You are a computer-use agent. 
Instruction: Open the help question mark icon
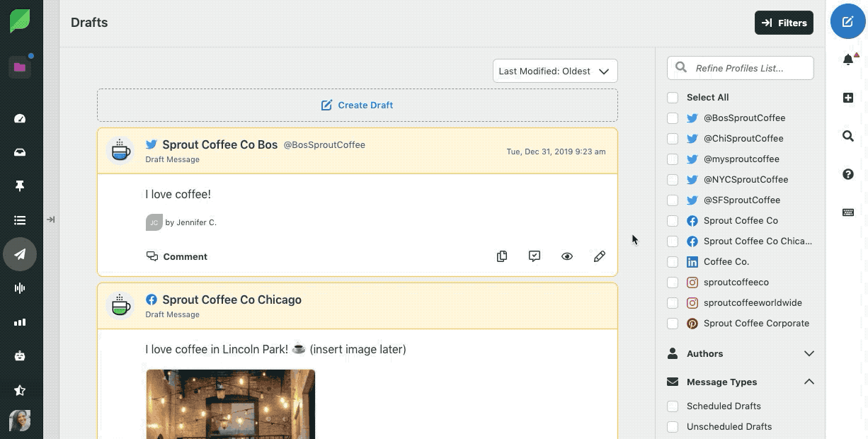coord(848,174)
